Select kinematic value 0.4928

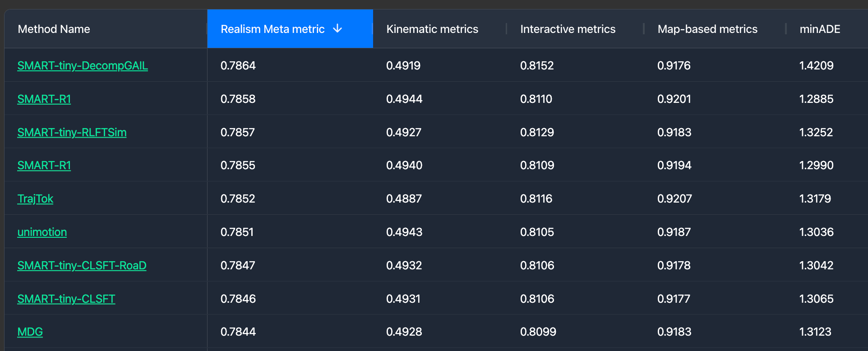404,332
